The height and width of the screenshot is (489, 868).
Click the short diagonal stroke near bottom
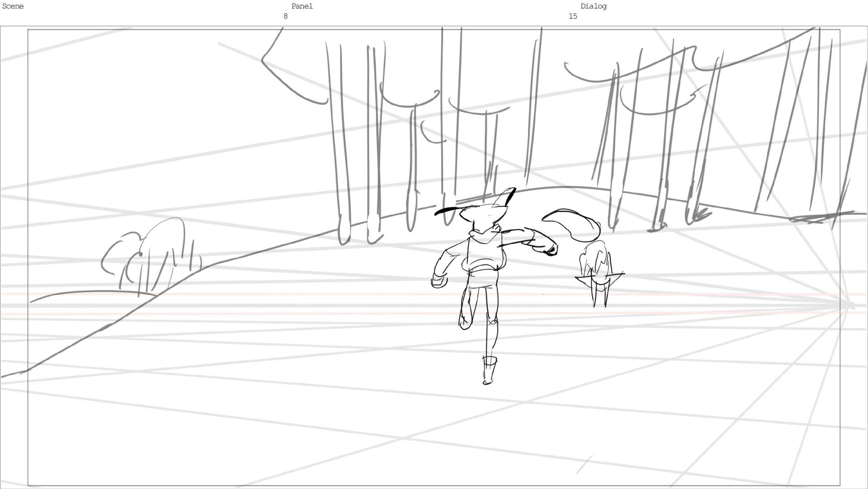click(x=584, y=465)
